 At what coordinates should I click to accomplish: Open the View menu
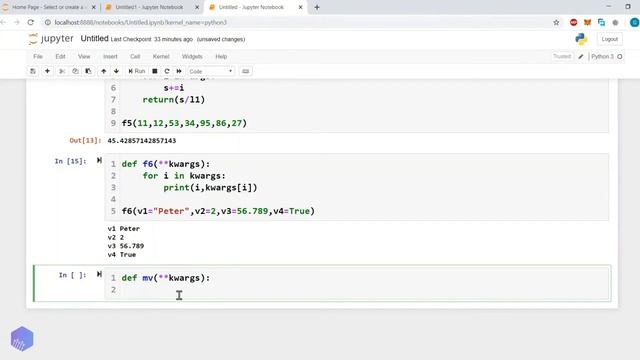84,56
